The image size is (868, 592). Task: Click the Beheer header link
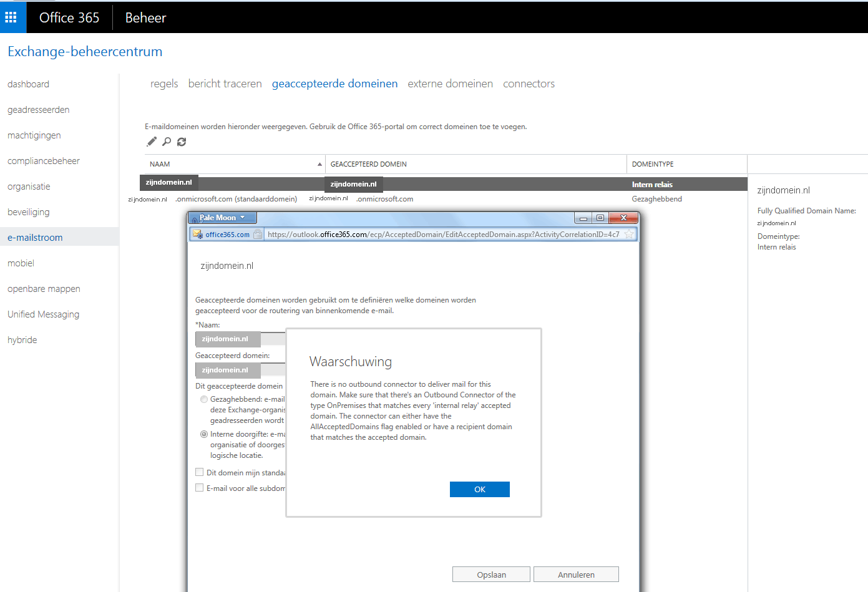tap(145, 17)
